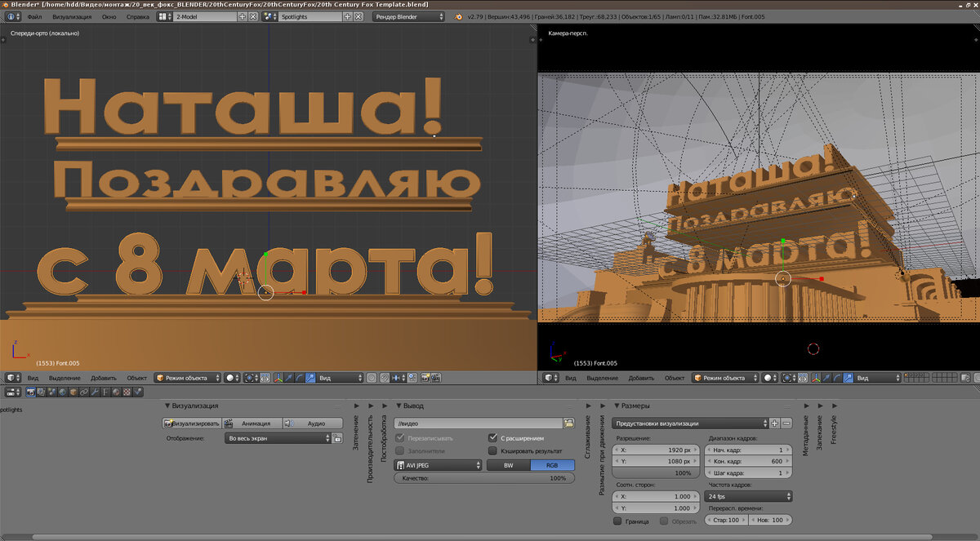Open the Modifiers properties tab (wrench icon)
The image size is (980, 541).
tap(95, 392)
